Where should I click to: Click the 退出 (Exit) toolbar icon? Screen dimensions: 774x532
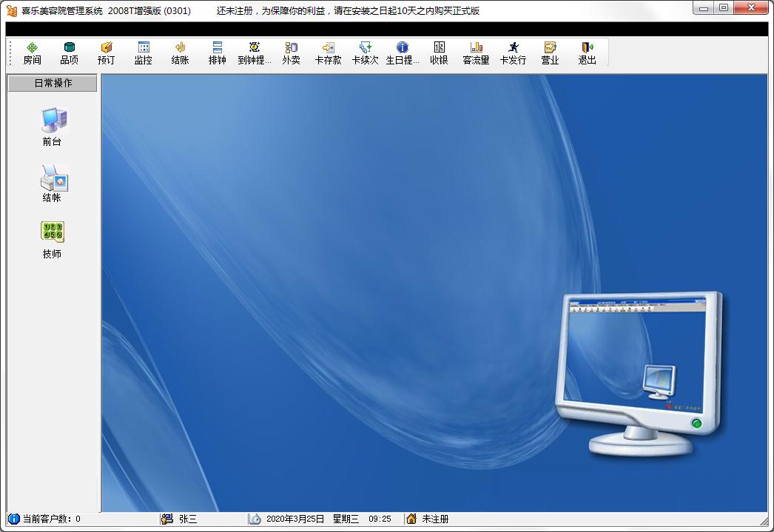click(x=587, y=53)
